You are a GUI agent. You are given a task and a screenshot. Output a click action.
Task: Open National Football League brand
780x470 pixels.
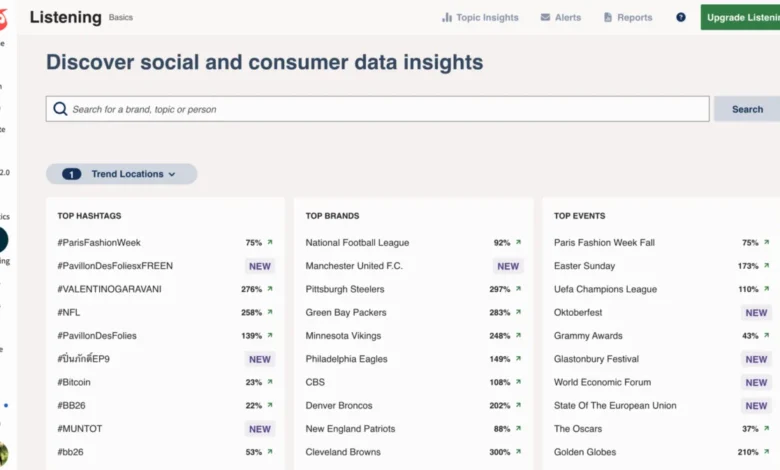click(x=357, y=243)
